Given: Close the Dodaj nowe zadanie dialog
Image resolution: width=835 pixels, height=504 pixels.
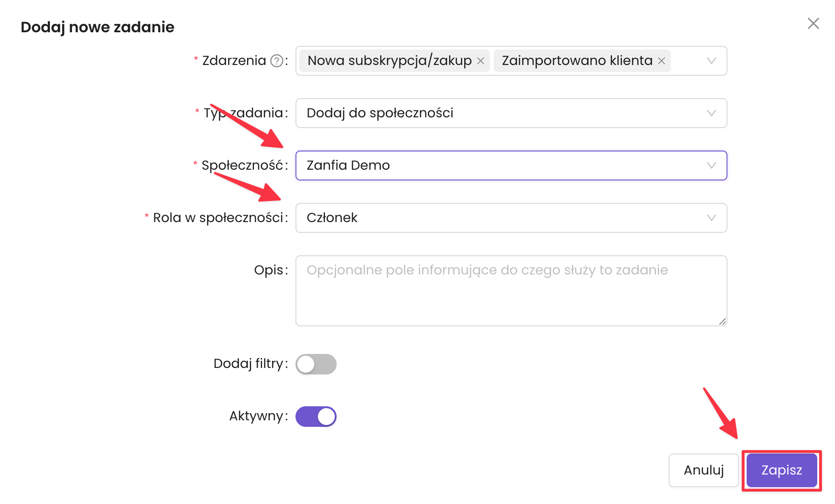Looking at the screenshot, I should pyautogui.click(x=813, y=23).
